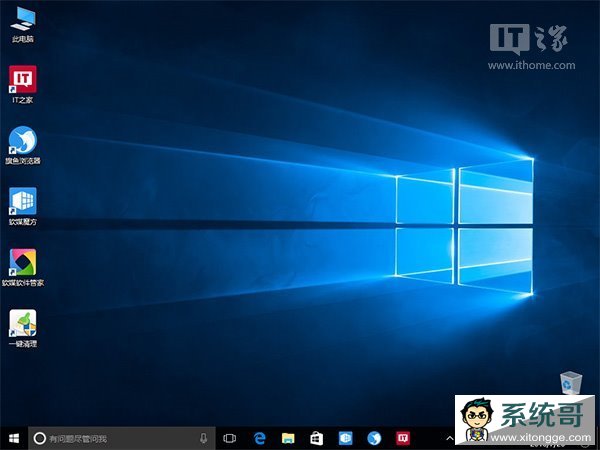This screenshot has width=600, height=450.
Task: Open File Explorer from taskbar
Action: (288, 438)
